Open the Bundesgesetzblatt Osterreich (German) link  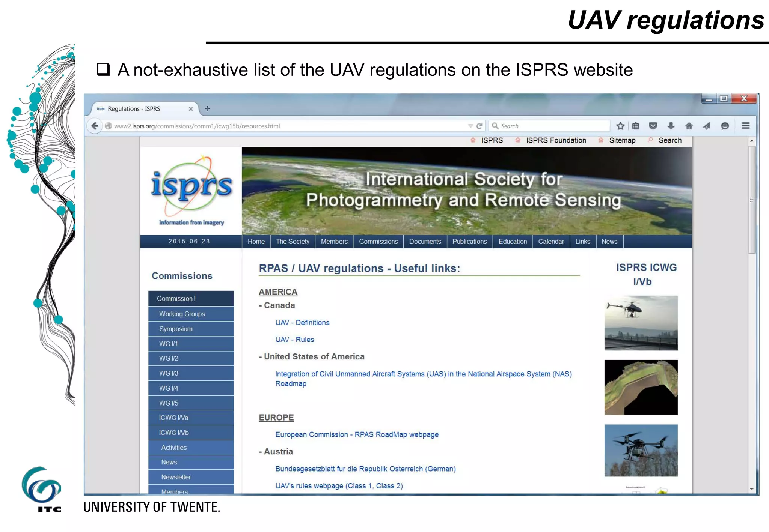pyautogui.click(x=365, y=469)
